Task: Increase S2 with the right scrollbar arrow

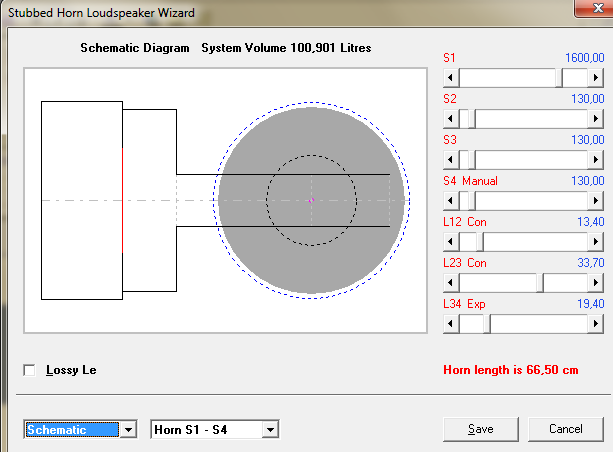Action: pyautogui.click(x=595, y=118)
